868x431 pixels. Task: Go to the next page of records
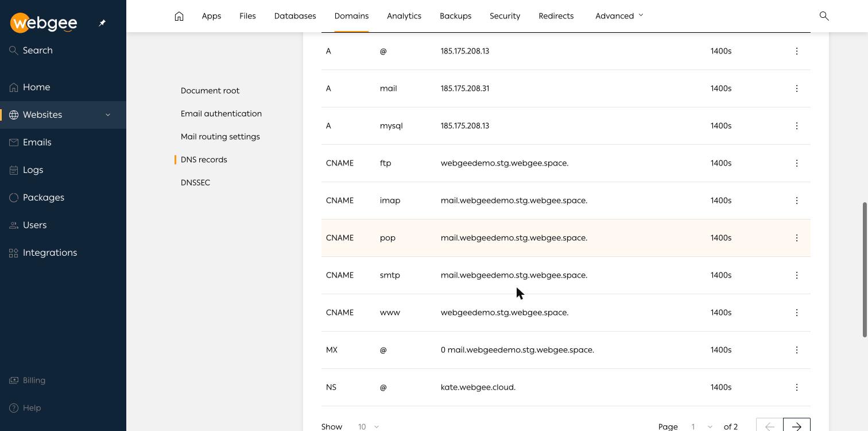click(797, 425)
